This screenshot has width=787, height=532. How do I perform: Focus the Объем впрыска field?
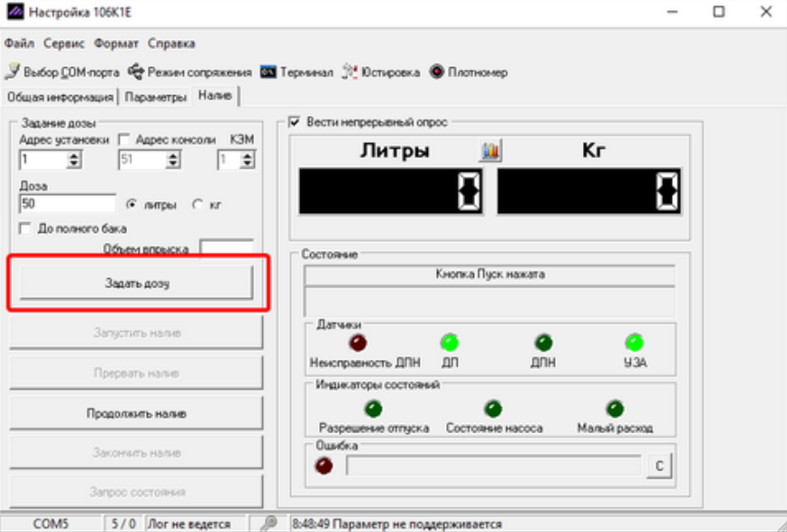click(227, 248)
